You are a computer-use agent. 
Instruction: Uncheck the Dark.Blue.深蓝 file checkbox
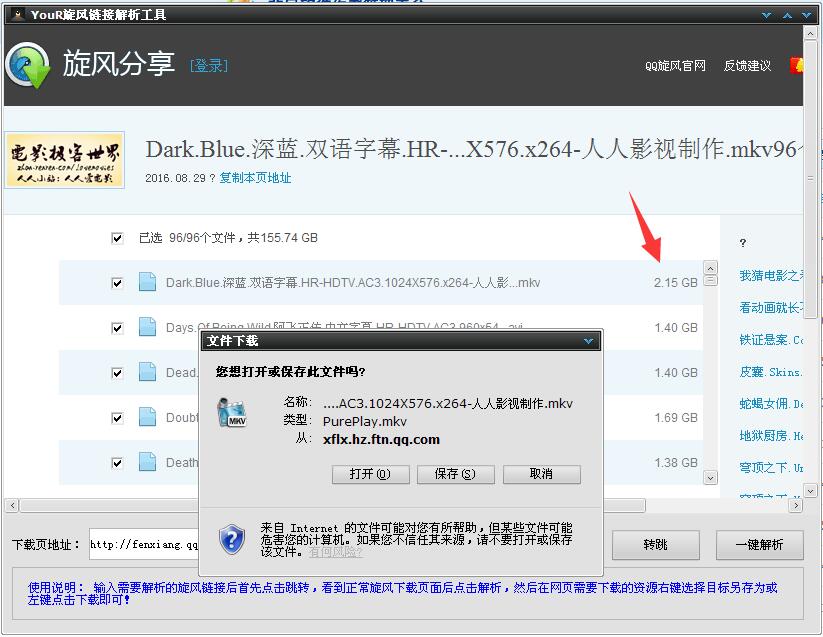117,282
